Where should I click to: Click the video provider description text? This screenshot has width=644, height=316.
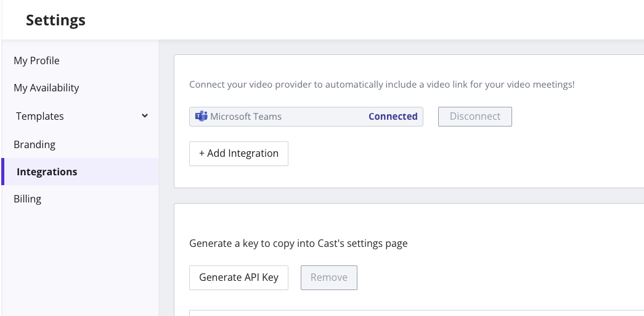click(381, 84)
